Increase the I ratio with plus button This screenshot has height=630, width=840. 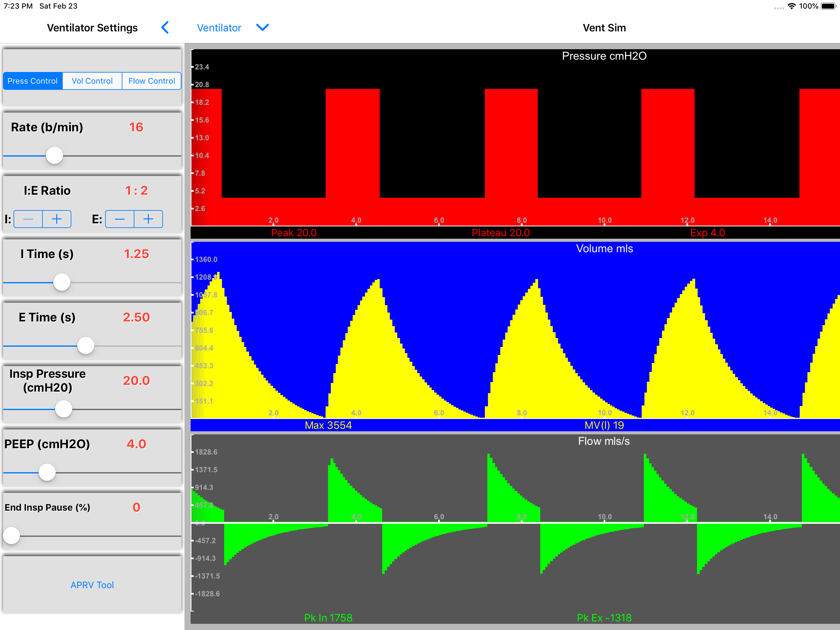tap(57, 219)
